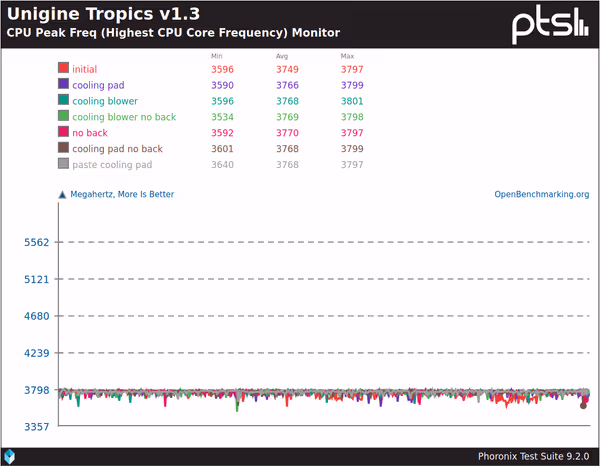Click the 3798 y-axis label
Image resolution: width=600 pixels, height=466 pixels.
[37, 390]
